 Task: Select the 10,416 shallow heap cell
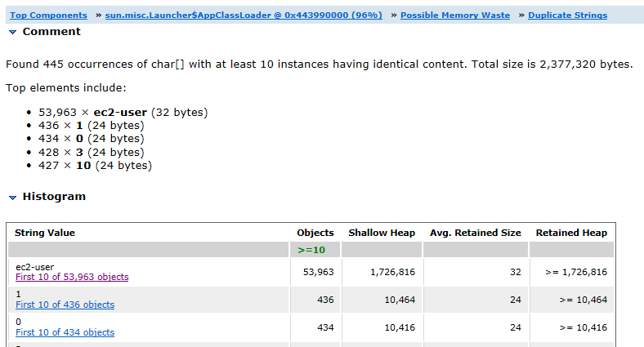pos(382,327)
